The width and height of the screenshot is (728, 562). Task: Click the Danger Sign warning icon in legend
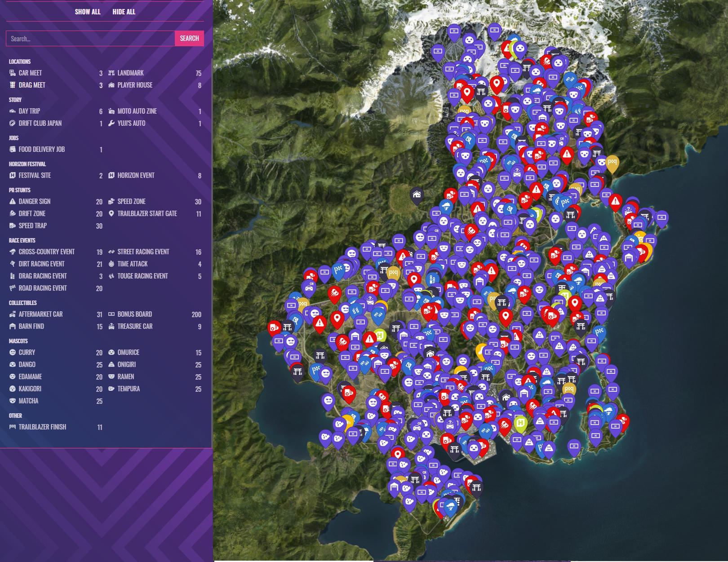pyautogui.click(x=12, y=201)
